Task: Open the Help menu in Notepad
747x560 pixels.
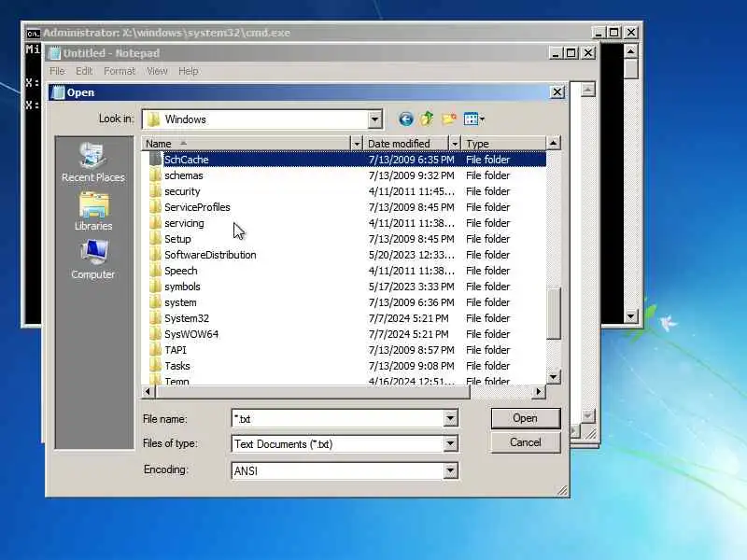Action: (x=189, y=71)
